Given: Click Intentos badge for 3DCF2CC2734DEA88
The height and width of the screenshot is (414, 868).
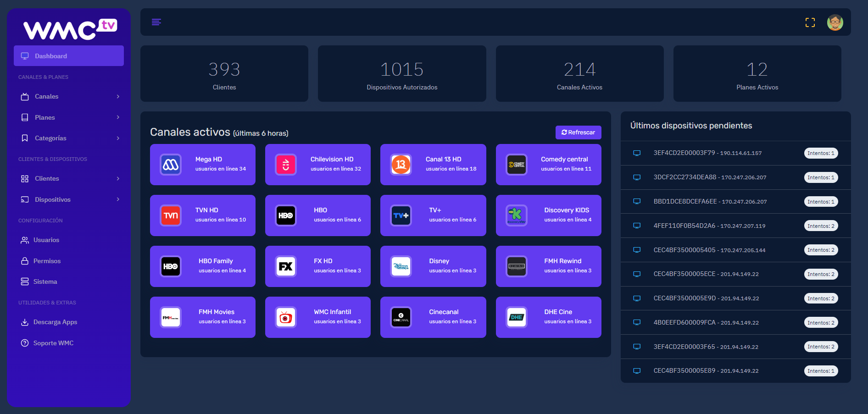Looking at the screenshot, I should tap(821, 177).
